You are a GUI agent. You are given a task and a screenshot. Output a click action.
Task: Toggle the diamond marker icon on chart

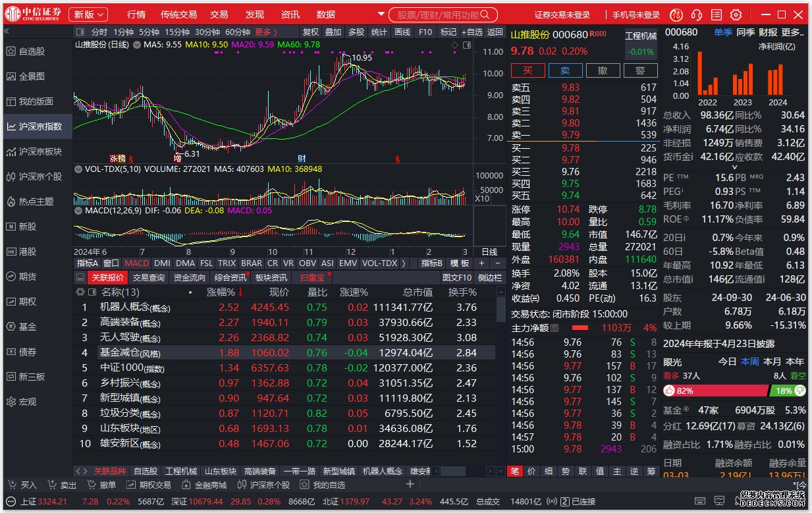(x=454, y=44)
